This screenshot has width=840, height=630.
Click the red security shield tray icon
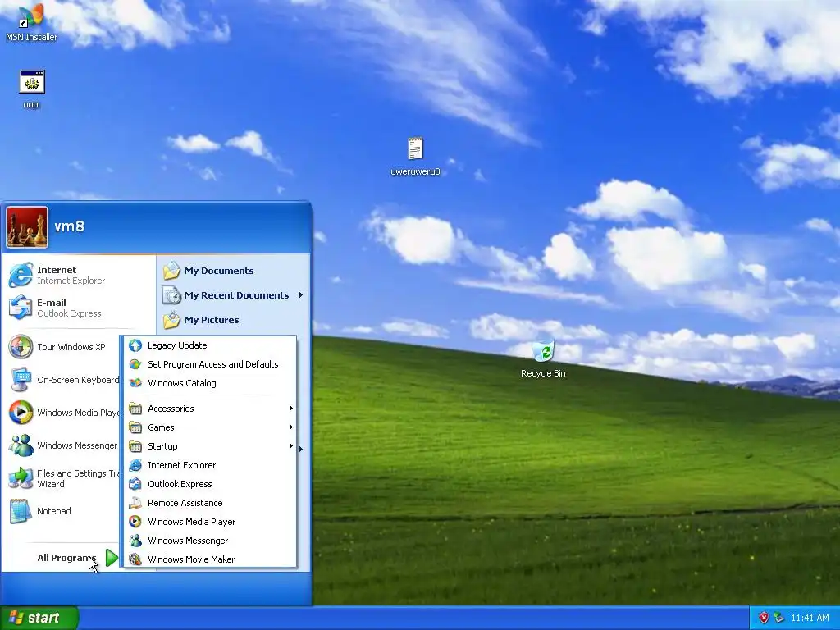764,618
